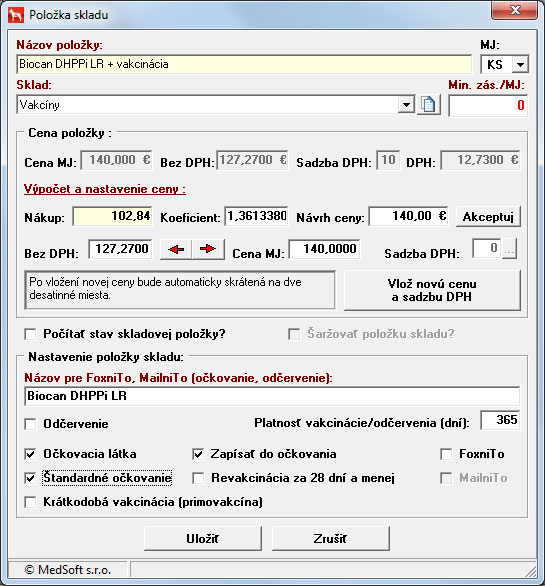Close the Položka skladu window
This screenshot has width=545, height=586.
(x=515, y=10)
